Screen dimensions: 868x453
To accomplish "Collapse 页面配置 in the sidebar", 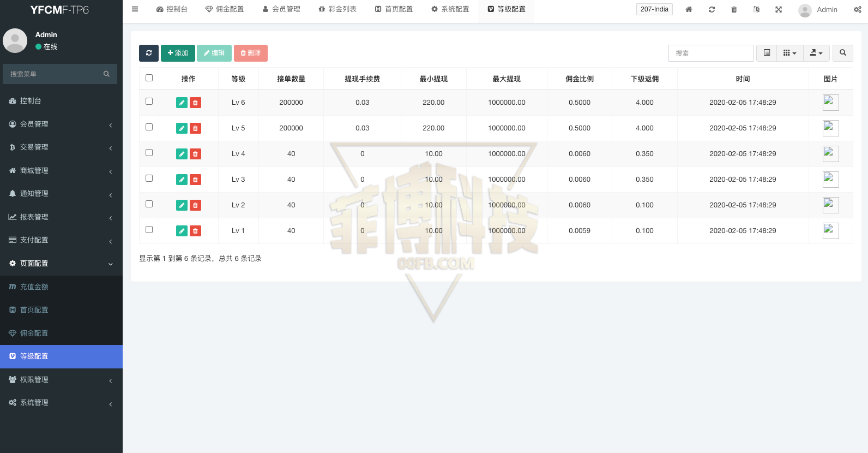I will point(61,264).
